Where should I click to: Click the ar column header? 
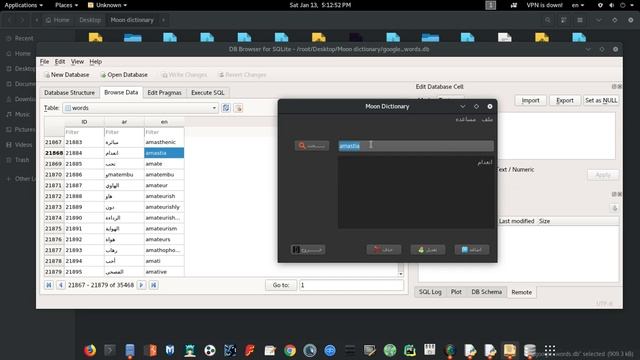[x=124, y=122]
